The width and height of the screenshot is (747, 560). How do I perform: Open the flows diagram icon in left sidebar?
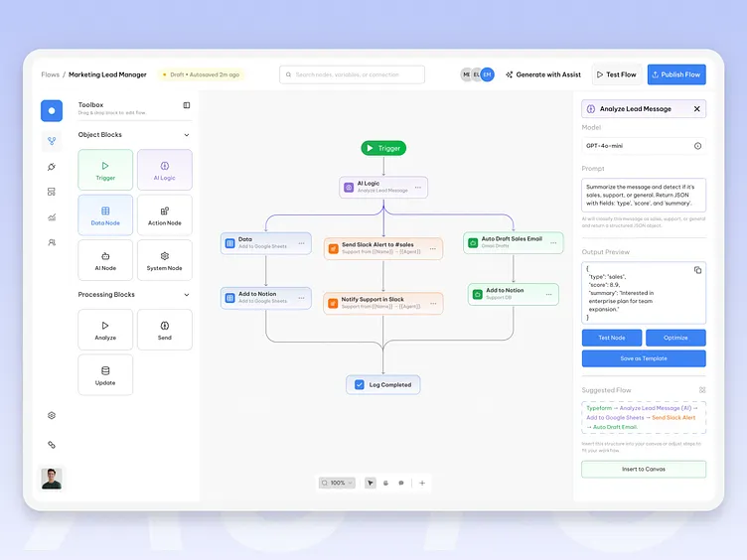pyautogui.click(x=52, y=141)
